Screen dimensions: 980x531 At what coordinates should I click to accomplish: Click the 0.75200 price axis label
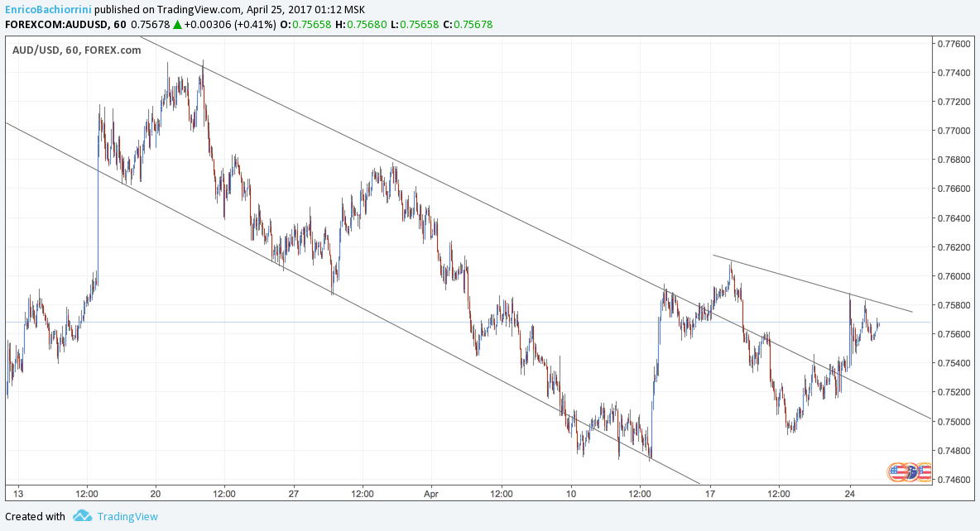[954, 392]
